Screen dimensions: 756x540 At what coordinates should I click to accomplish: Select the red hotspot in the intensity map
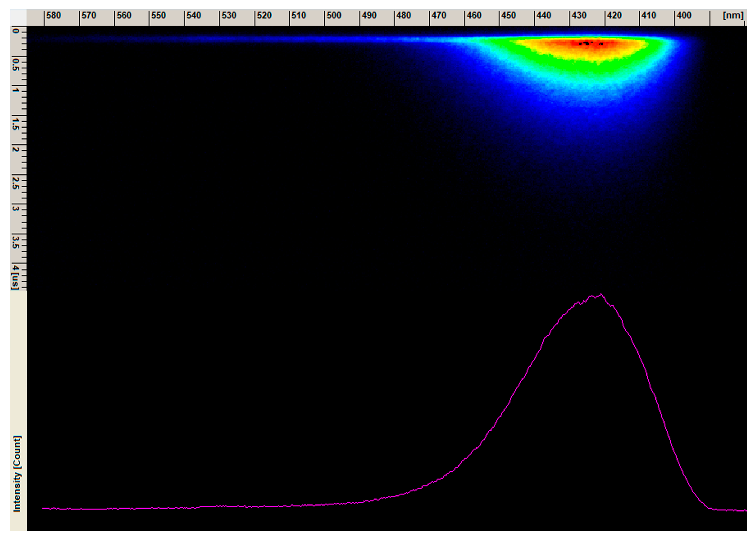589,43
